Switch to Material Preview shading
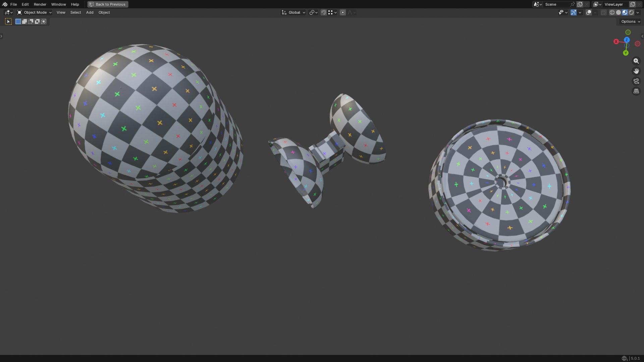This screenshot has height=362, width=644. click(x=625, y=12)
